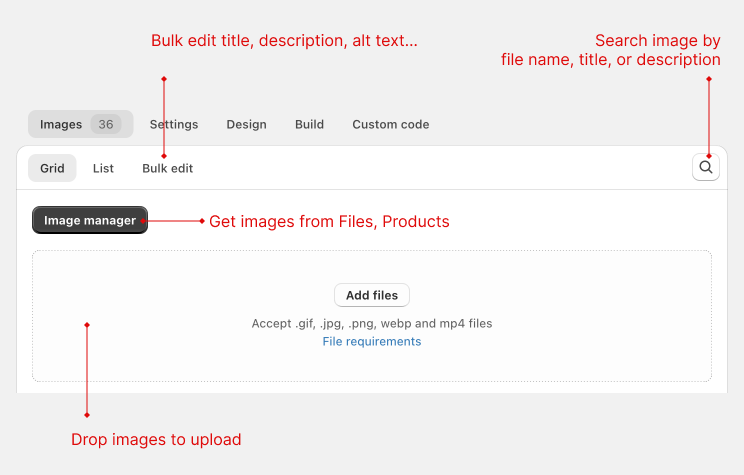The height and width of the screenshot is (475, 744).
Task: Click the red arrow line beside Image manager
Action: tap(173, 221)
